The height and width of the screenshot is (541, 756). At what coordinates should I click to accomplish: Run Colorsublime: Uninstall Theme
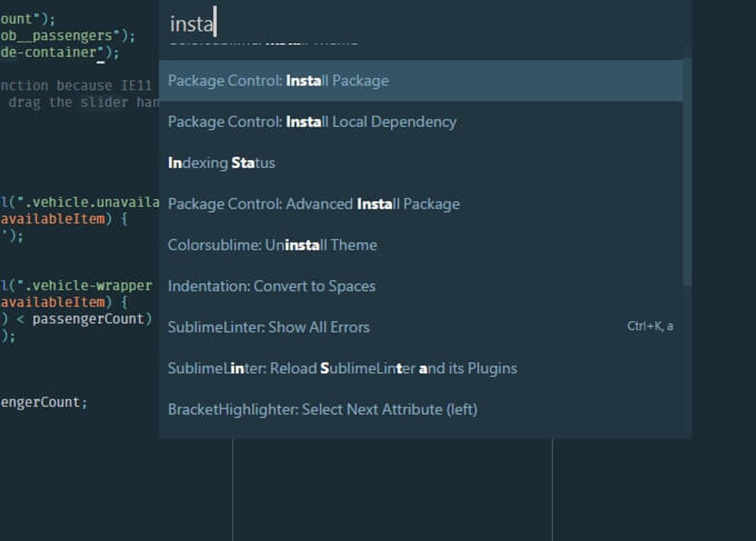click(272, 245)
